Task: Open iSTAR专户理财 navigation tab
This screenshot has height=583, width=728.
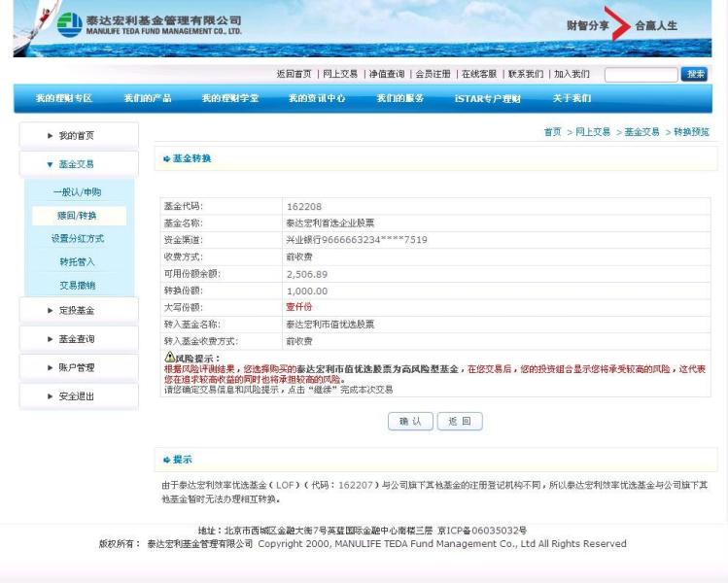Action: click(x=488, y=98)
